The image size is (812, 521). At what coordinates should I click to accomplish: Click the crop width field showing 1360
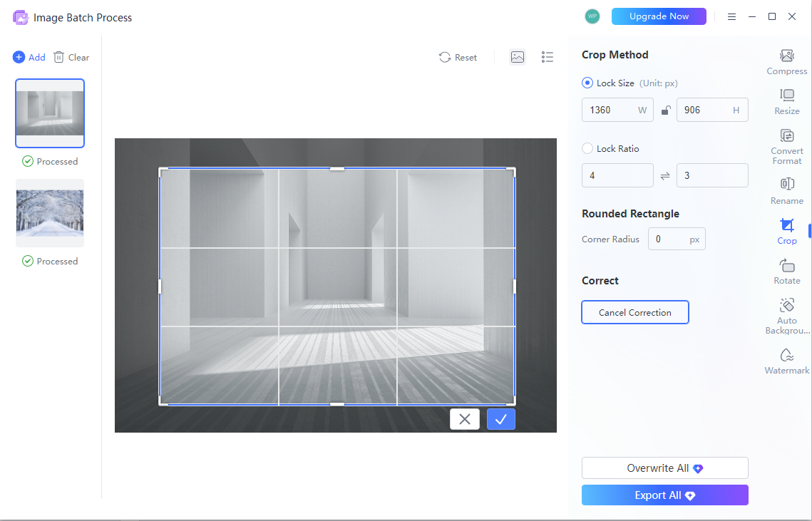(x=617, y=110)
